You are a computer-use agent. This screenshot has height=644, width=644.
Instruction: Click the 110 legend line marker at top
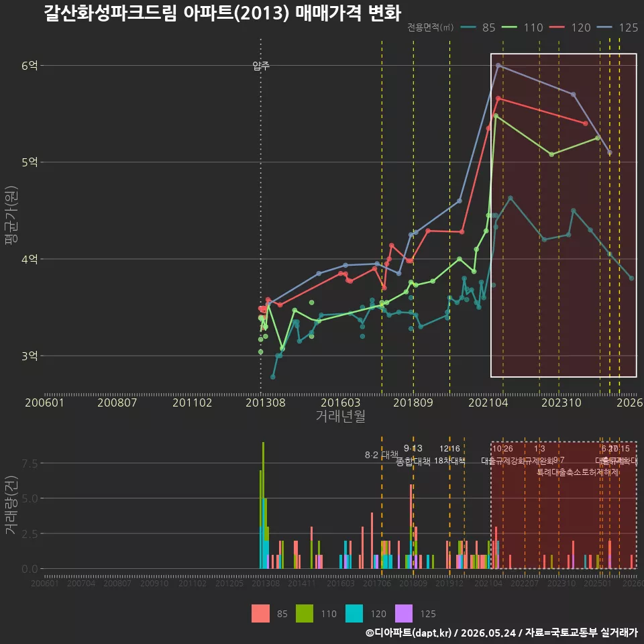(x=510, y=28)
